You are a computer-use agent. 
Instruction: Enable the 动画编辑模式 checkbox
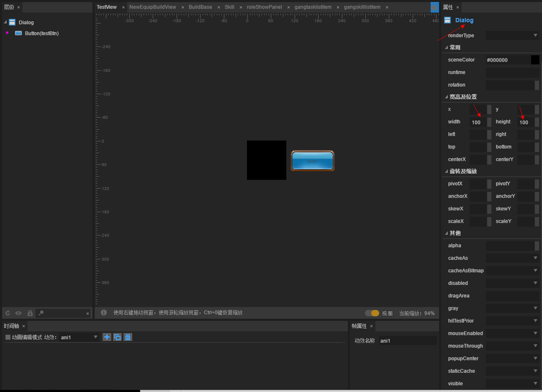pos(8,337)
